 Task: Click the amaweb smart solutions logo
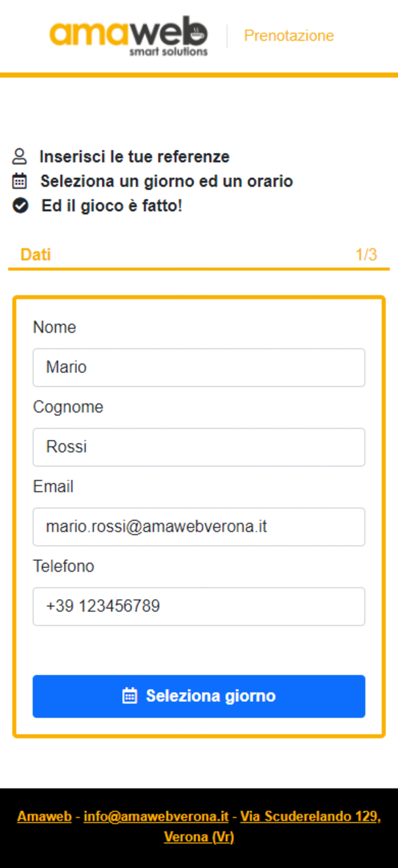(x=129, y=35)
